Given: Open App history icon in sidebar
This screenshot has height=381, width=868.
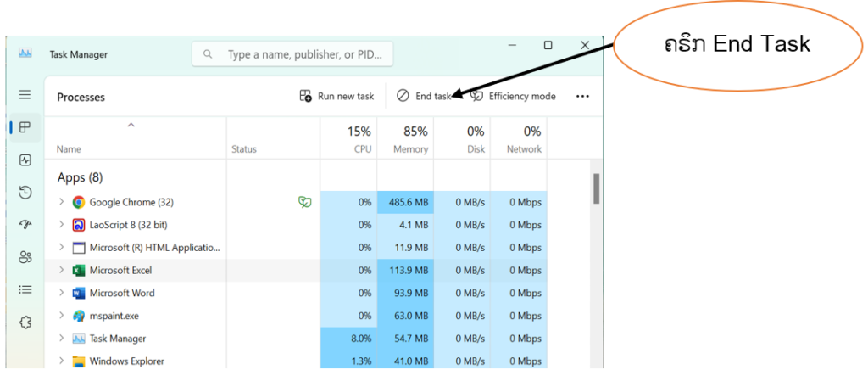Looking at the screenshot, I should click(x=25, y=193).
